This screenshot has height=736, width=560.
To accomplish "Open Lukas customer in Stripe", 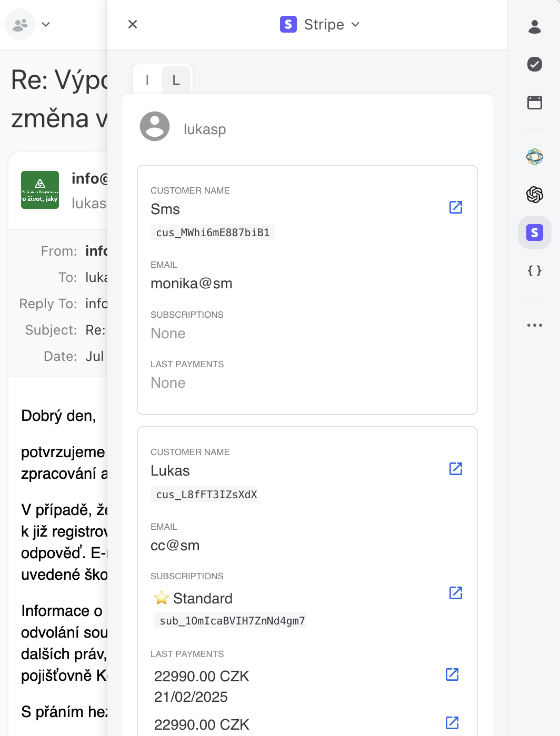I will coord(456,469).
